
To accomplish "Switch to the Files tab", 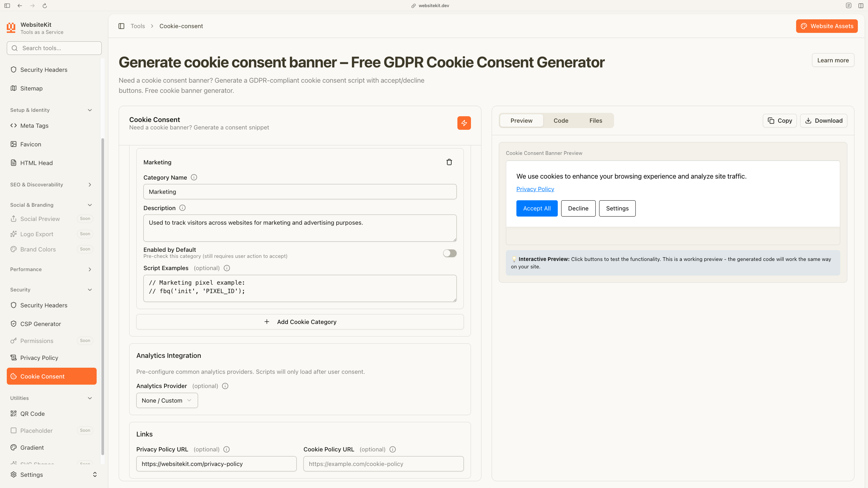I will click(x=595, y=120).
